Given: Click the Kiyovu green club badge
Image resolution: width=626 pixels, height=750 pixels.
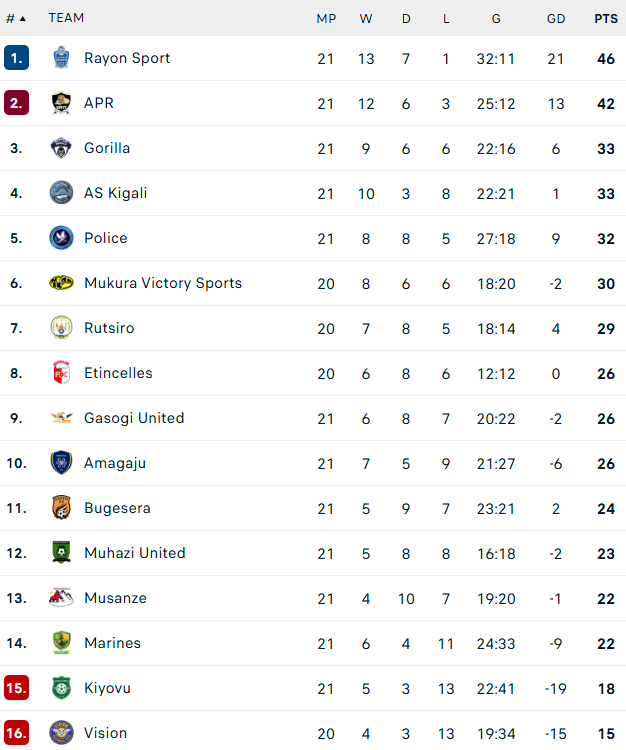Looking at the screenshot, I should [61, 688].
